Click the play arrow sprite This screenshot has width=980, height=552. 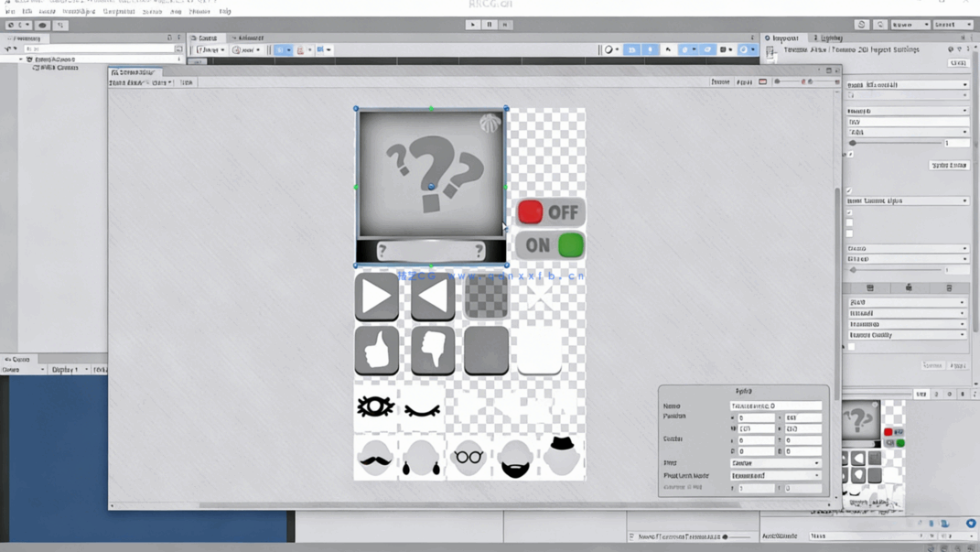376,297
